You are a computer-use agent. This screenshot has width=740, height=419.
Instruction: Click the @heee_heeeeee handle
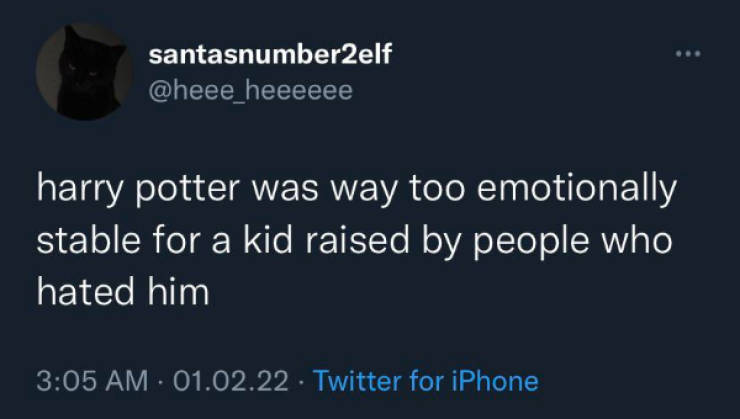click(x=250, y=92)
